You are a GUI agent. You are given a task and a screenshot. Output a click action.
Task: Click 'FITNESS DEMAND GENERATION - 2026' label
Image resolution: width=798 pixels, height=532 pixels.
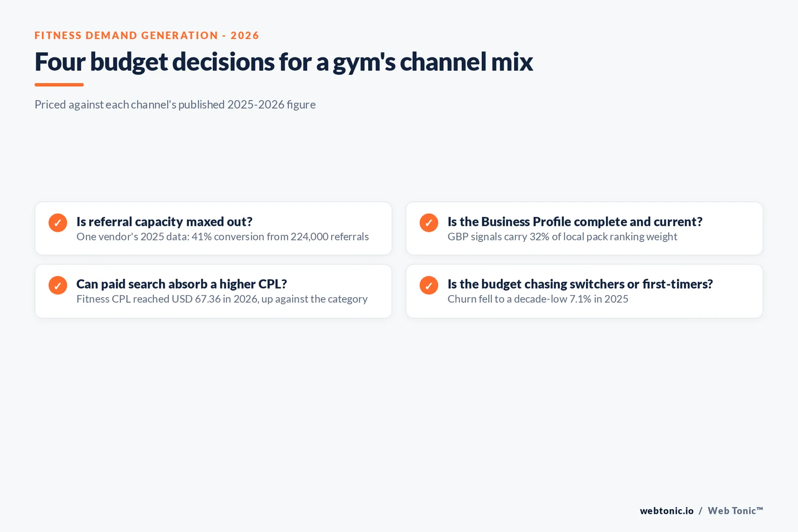pos(147,35)
